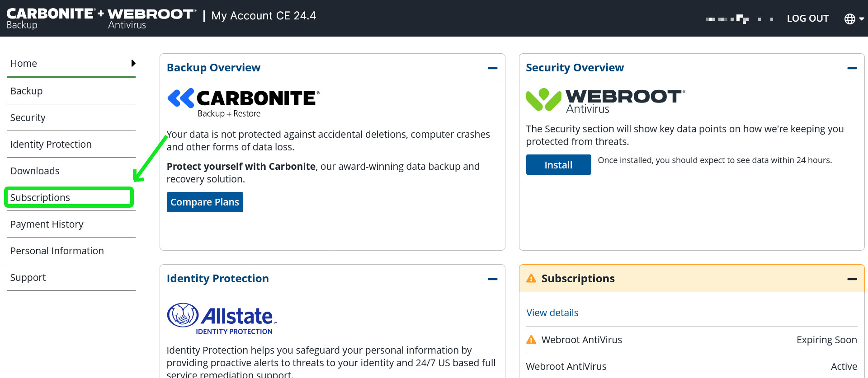Screen dimensions: 868x378
Task: Collapse the Backup Overview panel
Action: click(492, 68)
